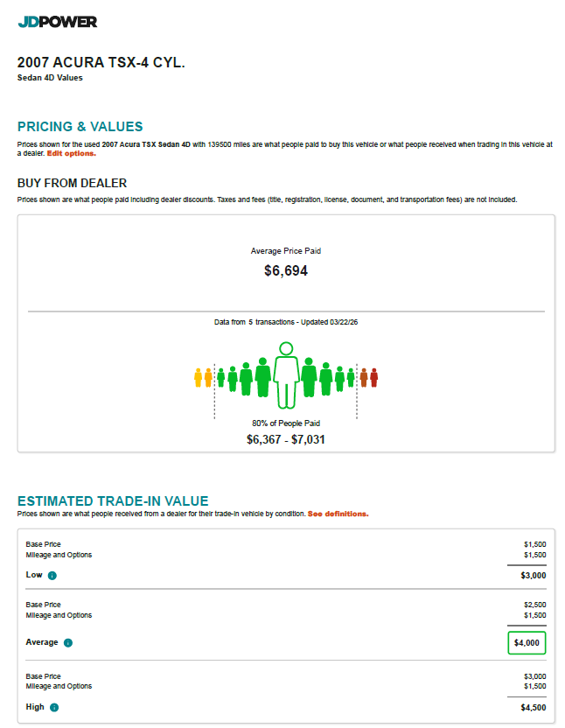Click the $6,694 average price paid

click(286, 270)
